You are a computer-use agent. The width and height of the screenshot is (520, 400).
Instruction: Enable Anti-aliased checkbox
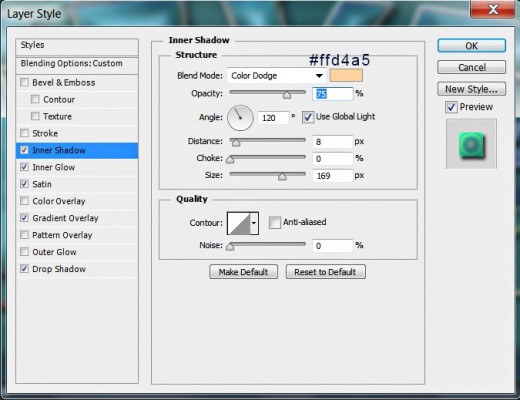[275, 223]
